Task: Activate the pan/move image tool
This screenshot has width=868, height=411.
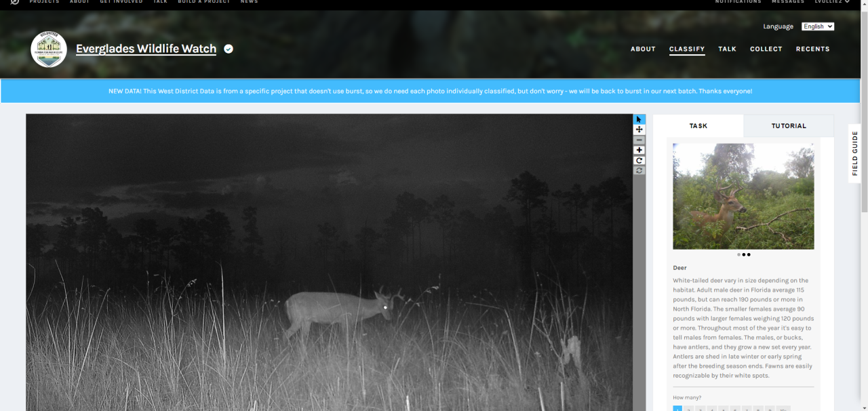Action: (639, 130)
